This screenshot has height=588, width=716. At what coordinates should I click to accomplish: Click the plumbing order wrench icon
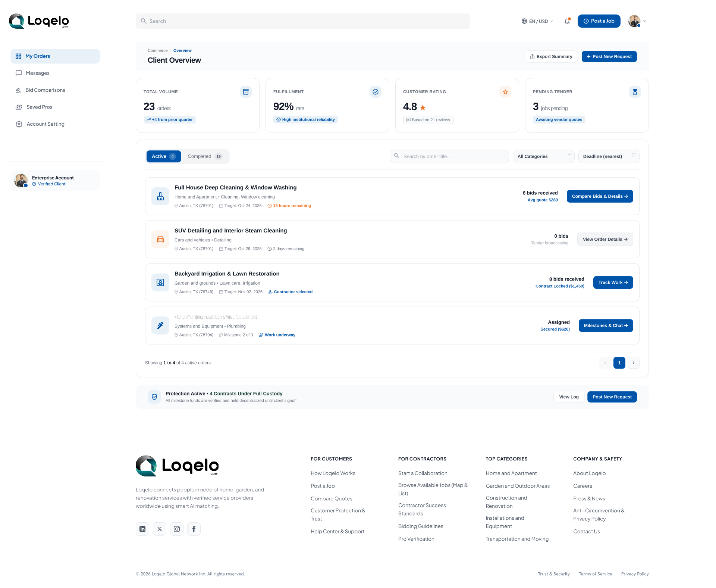[x=160, y=326]
